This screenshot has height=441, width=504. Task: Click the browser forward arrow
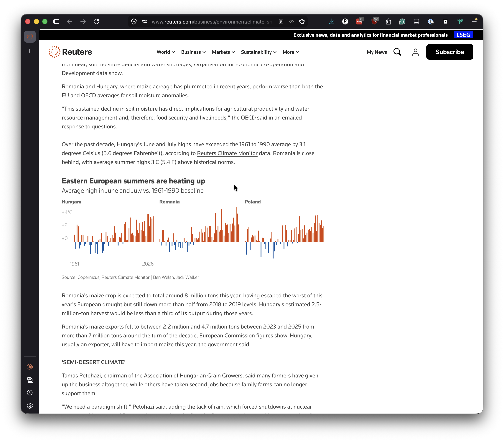point(83,22)
